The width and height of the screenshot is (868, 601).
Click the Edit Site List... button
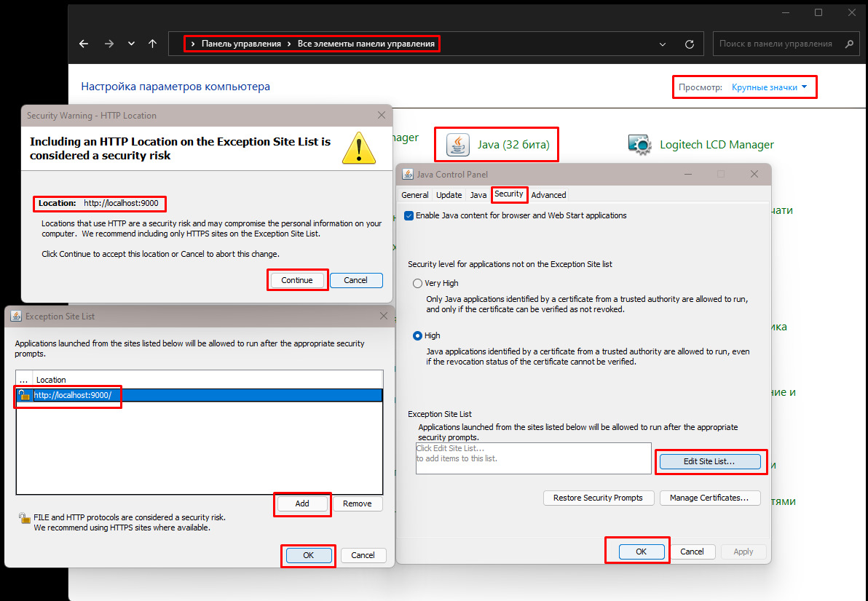[710, 462]
